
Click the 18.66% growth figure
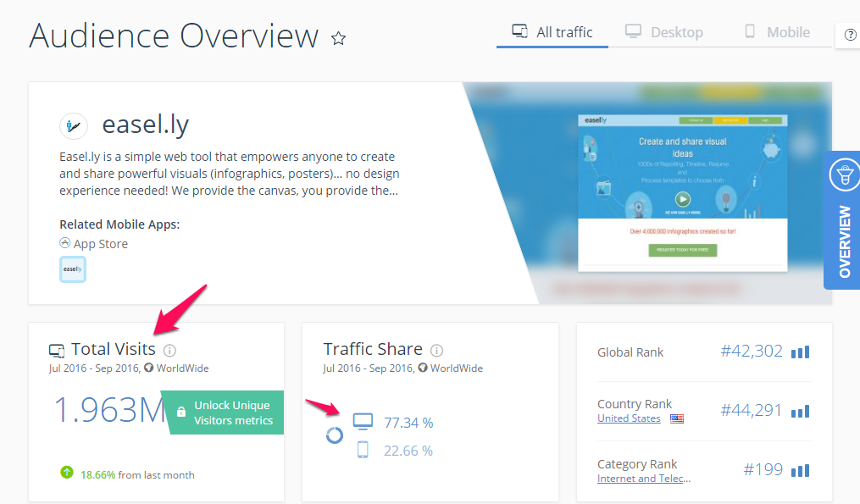(97, 475)
